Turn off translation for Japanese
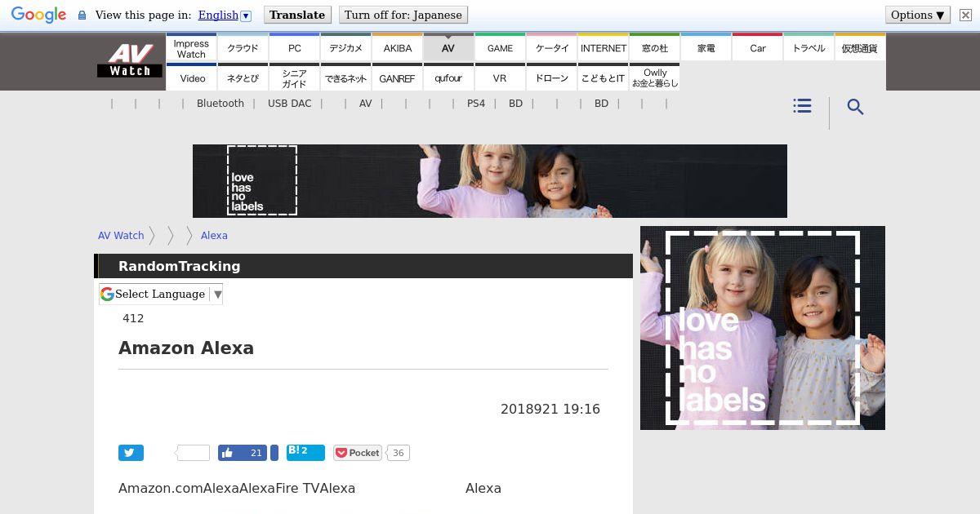Screen dimensions: 980x514 pyautogui.click(x=403, y=15)
